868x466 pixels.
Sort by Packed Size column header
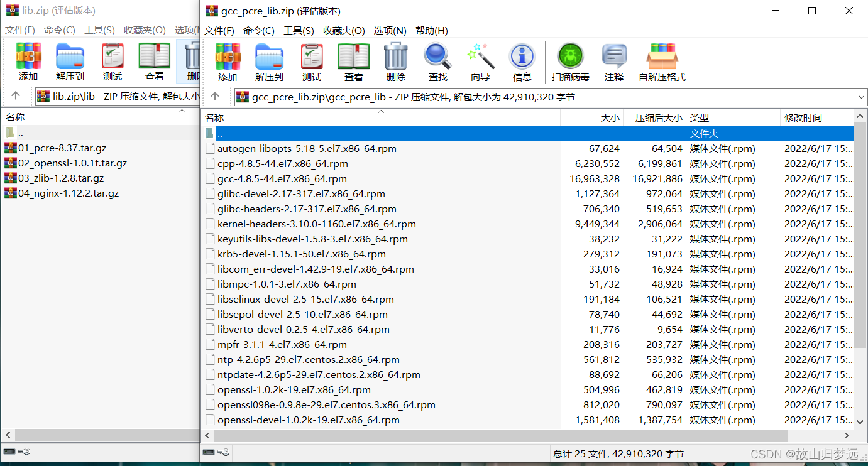click(655, 117)
